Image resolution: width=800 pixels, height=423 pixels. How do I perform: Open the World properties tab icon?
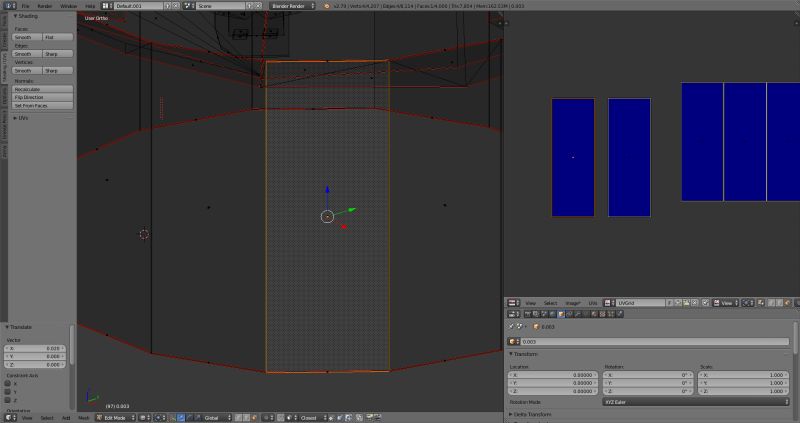[552, 314]
